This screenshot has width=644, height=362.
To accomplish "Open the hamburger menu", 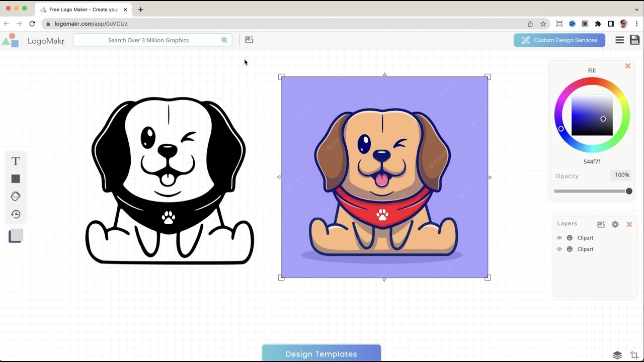I will tap(620, 40).
